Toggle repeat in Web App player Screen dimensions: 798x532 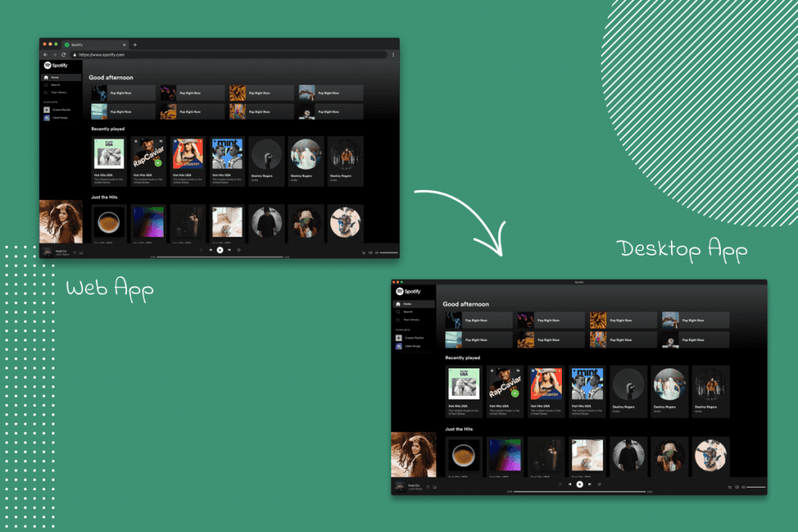pyautogui.click(x=239, y=250)
